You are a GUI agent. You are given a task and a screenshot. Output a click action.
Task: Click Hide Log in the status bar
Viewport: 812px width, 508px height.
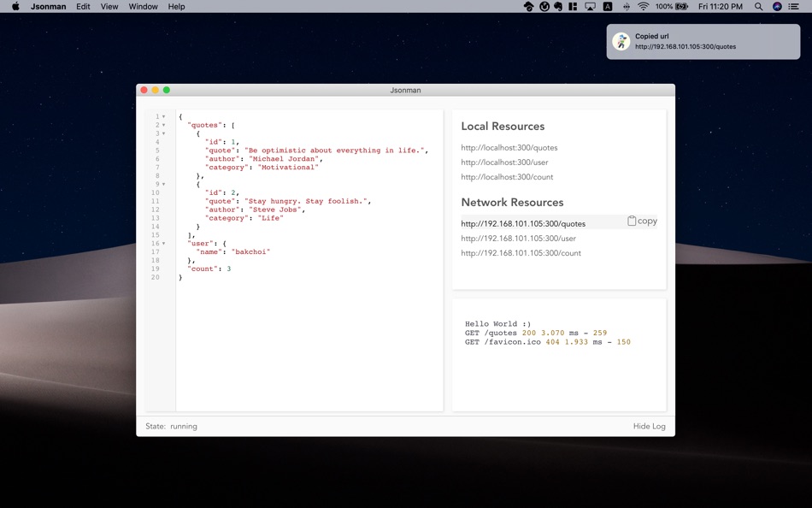[x=649, y=426]
